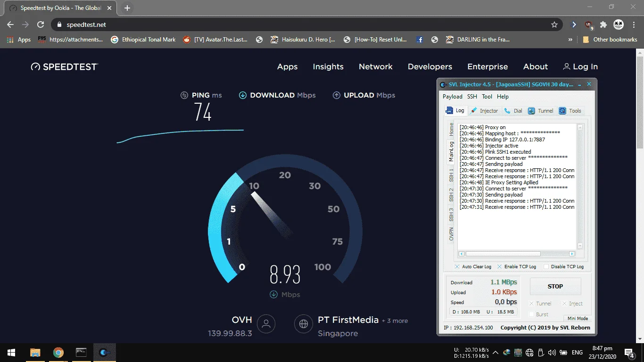Image resolution: width=644 pixels, height=362 pixels.
Task: Open a new Chrome tab
Action: coord(127,8)
